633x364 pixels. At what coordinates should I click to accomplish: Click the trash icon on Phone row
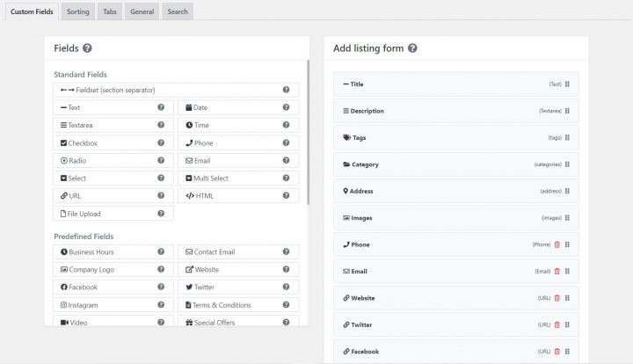pos(557,244)
